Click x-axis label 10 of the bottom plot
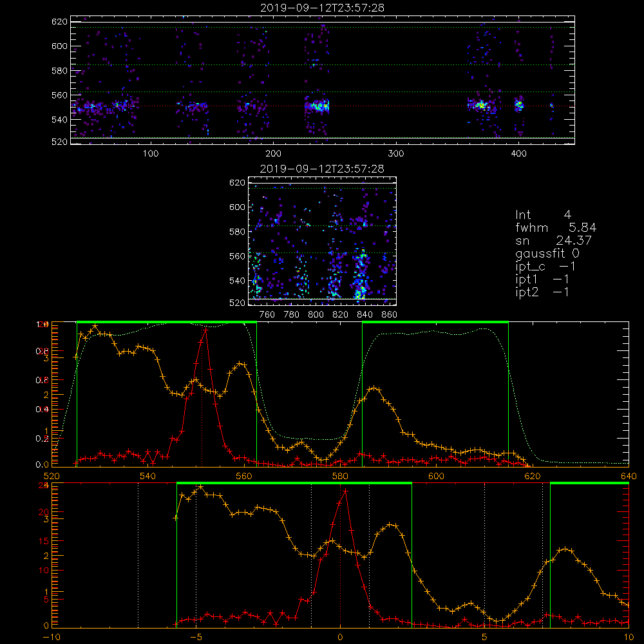Screen dimensions: 644x644 click(629, 638)
